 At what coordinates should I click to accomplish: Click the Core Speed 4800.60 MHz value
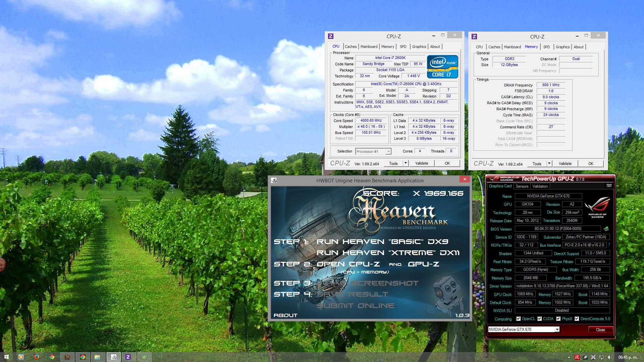tap(371, 121)
